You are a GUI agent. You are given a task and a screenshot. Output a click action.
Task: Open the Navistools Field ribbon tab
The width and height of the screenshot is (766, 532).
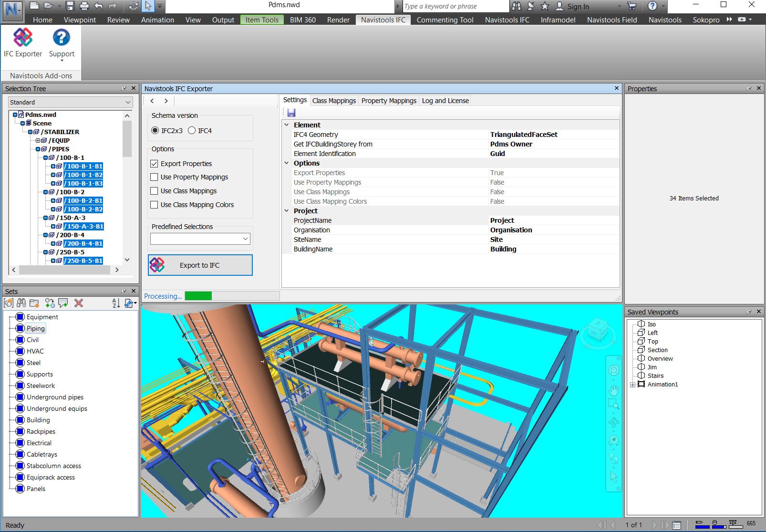(611, 20)
